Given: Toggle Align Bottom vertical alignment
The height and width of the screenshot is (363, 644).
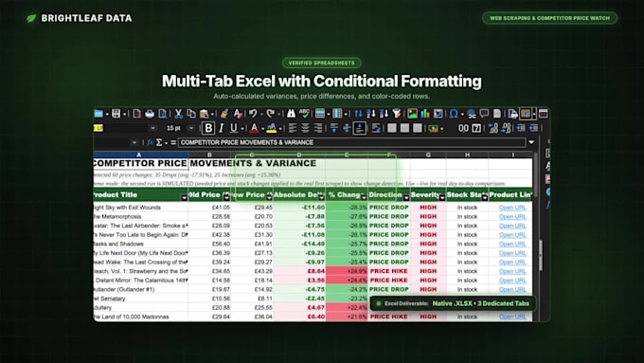Looking at the screenshot, I should click(359, 128).
